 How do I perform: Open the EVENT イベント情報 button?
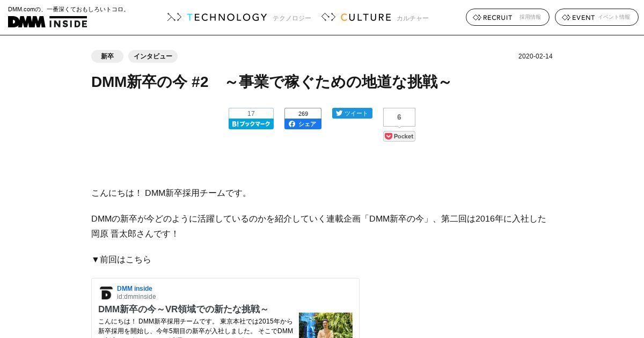[x=597, y=17]
